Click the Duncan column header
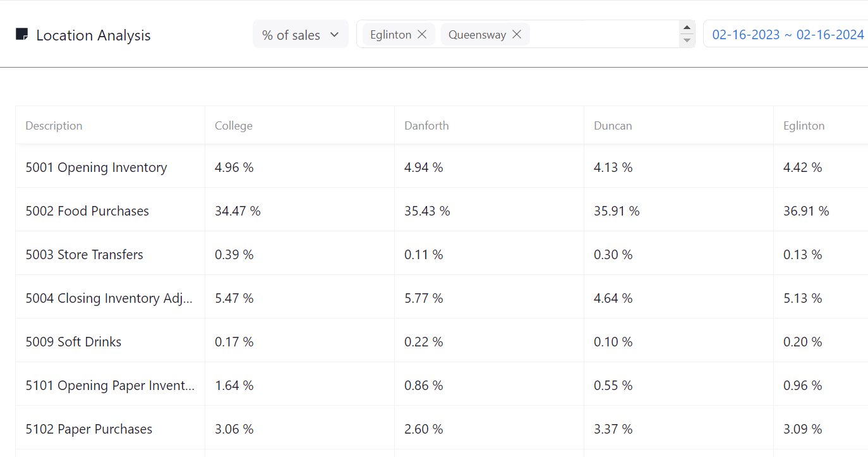Image resolution: width=868 pixels, height=457 pixels. tap(613, 126)
